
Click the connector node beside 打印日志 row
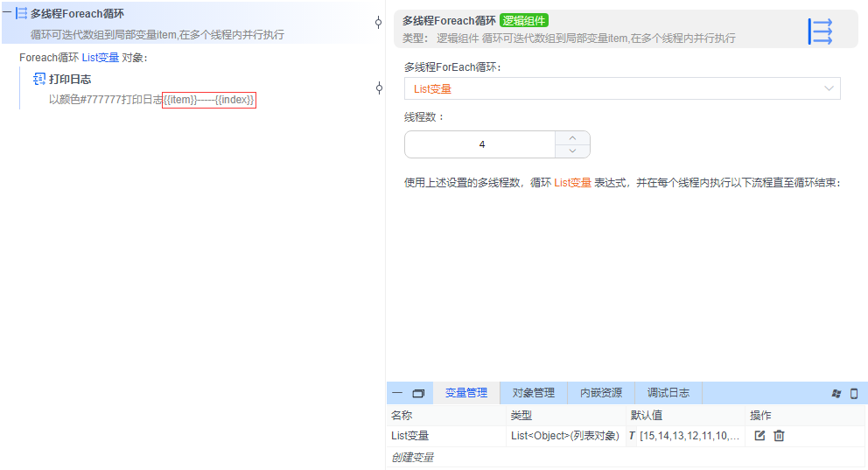coord(379,88)
